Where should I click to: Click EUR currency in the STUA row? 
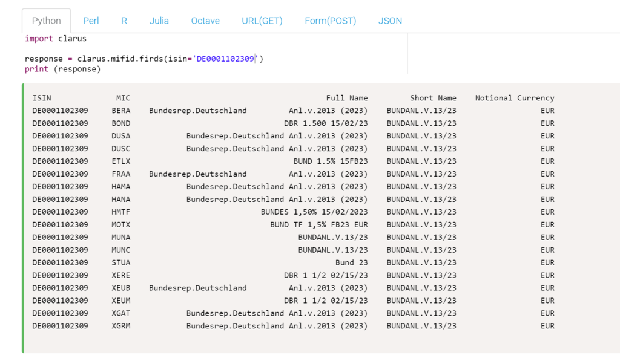pyautogui.click(x=547, y=262)
